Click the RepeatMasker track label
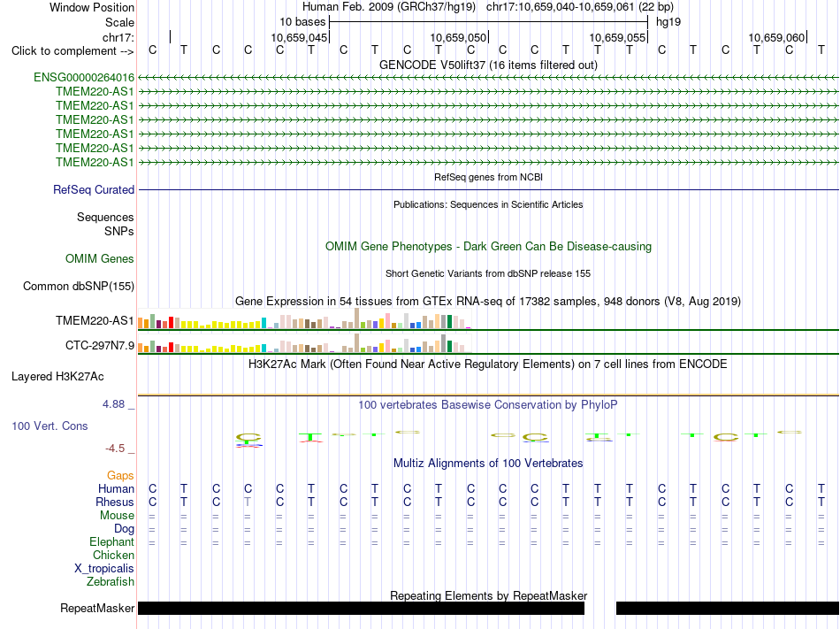This screenshot has width=840, height=629. 97,608
